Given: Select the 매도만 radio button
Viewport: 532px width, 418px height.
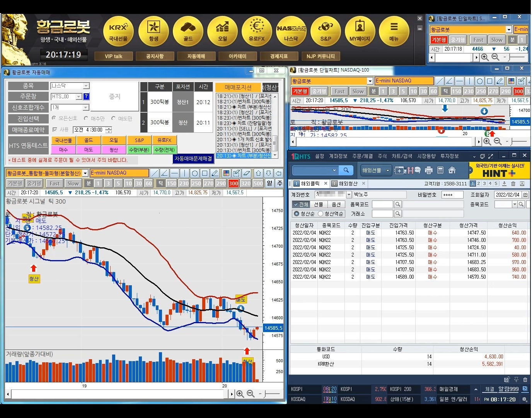Looking at the screenshot, I should click(113, 118).
